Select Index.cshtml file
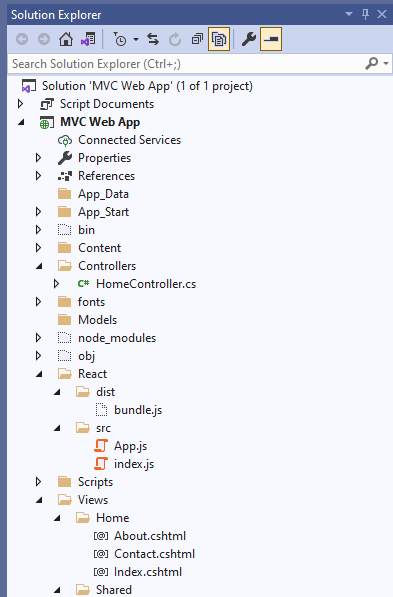 click(148, 572)
